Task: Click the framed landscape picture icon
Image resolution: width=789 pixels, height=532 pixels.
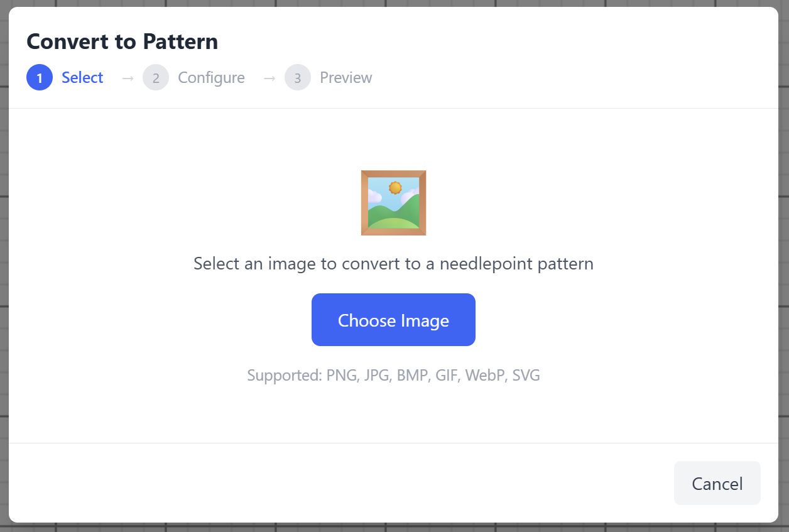Action: (393, 203)
